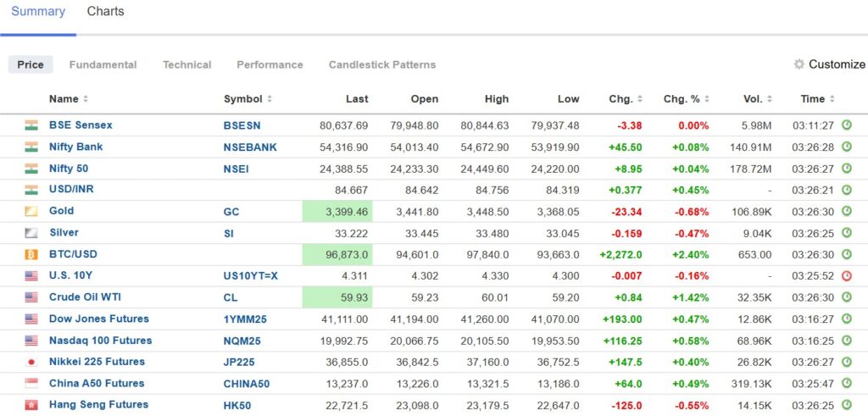Switch to the Summary tab

coord(38,12)
